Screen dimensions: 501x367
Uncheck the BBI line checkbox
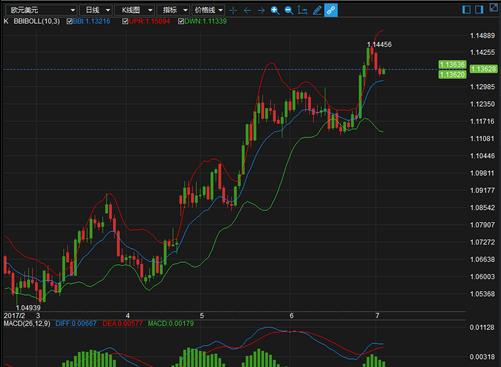click(69, 21)
